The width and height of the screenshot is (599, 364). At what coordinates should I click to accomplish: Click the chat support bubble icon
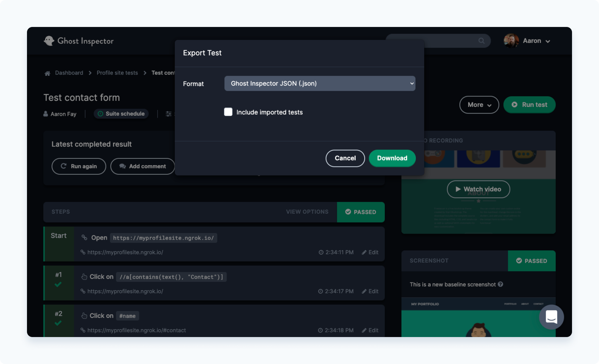pyautogui.click(x=551, y=317)
